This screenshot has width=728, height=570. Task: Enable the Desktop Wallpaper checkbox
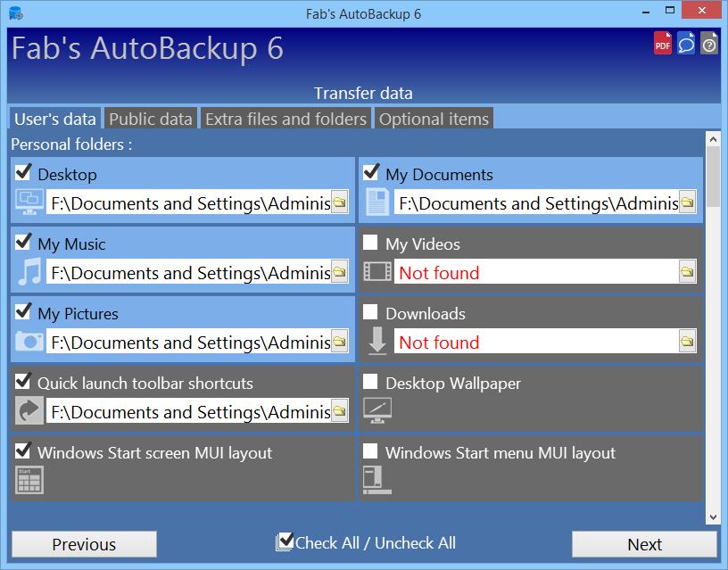[x=370, y=381]
